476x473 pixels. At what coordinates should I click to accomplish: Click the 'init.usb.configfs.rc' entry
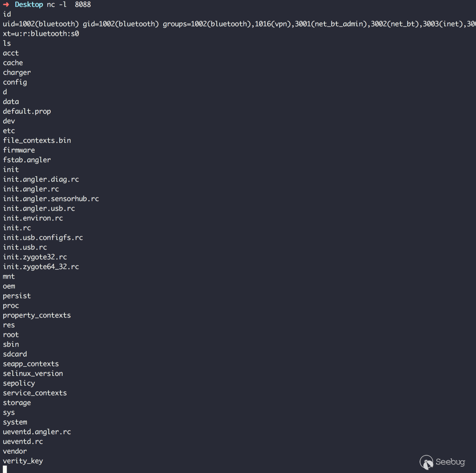pos(43,237)
